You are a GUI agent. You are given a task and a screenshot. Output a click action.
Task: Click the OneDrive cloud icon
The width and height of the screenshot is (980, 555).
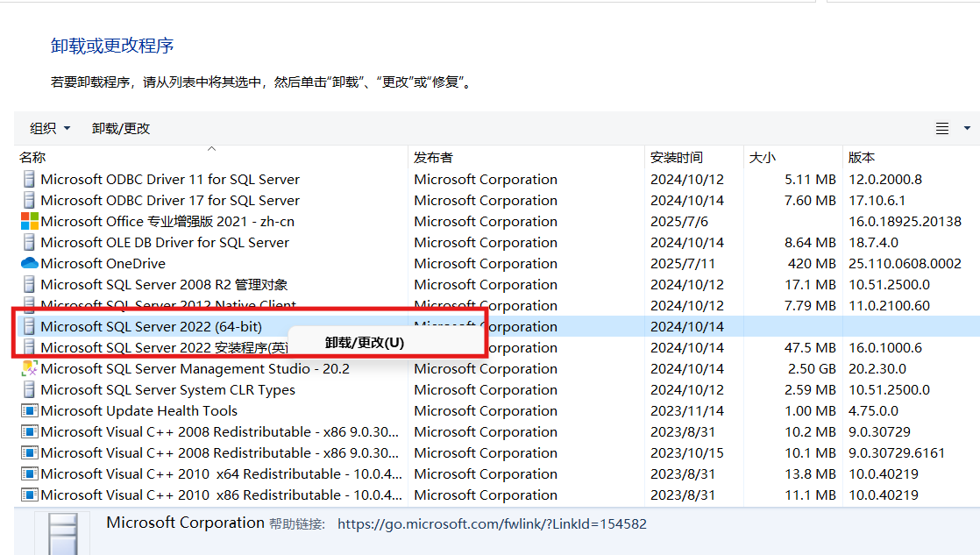[30, 263]
